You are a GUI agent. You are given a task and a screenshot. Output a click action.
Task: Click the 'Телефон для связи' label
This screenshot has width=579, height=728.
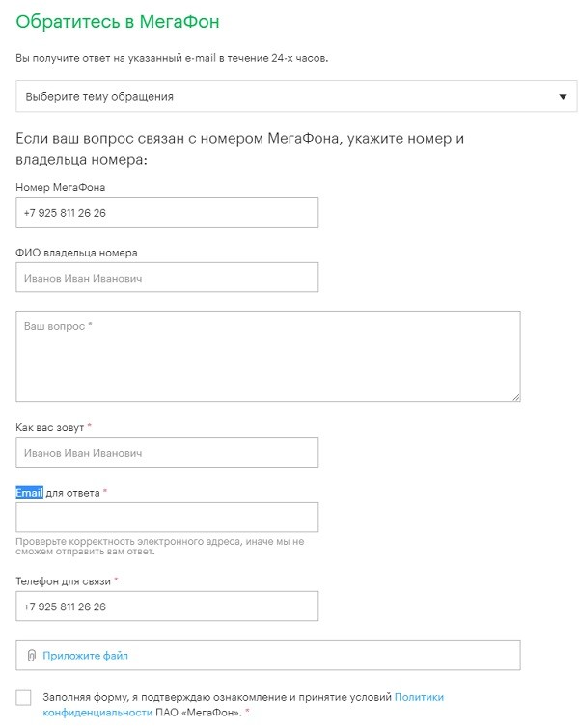click(x=64, y=581)
